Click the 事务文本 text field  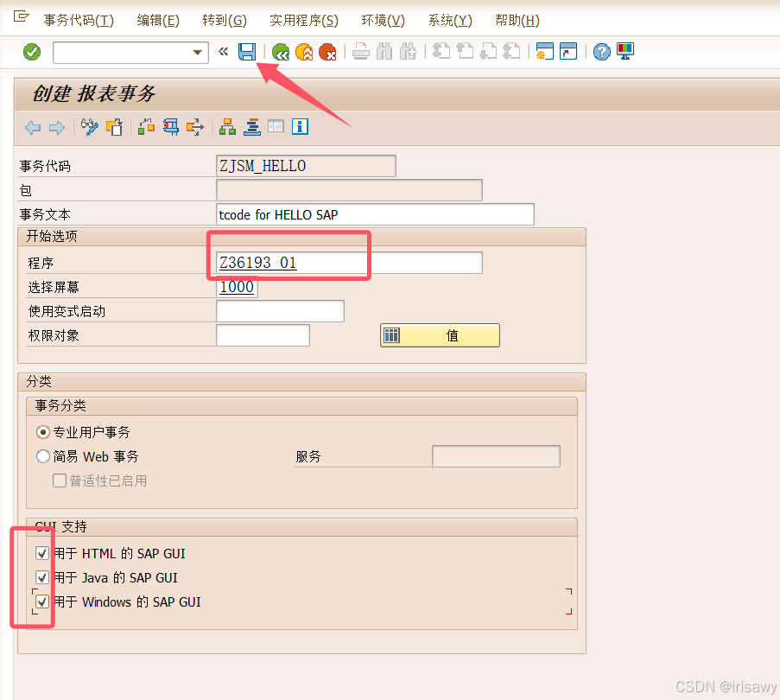coord(375,214)
